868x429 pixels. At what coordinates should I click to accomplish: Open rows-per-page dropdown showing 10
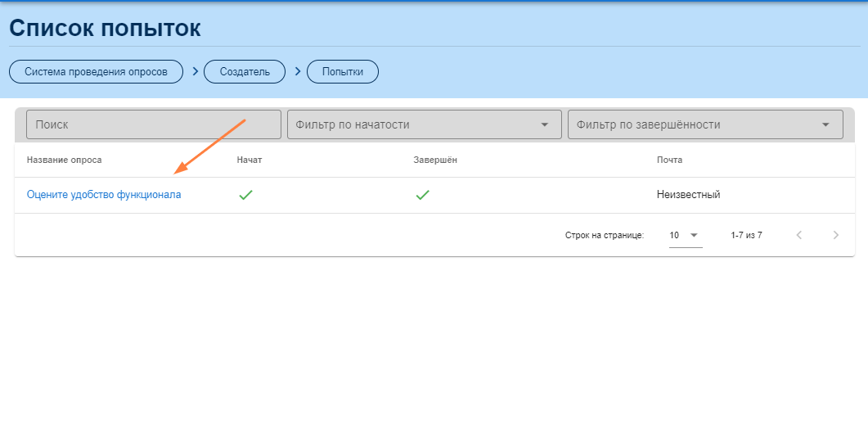click(x=685, y=235)
